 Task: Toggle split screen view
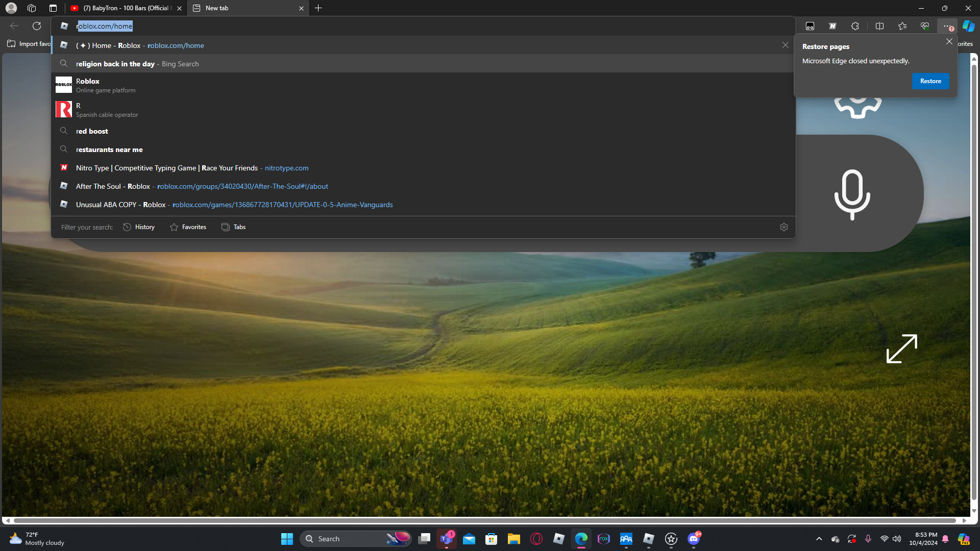(879, 26)
